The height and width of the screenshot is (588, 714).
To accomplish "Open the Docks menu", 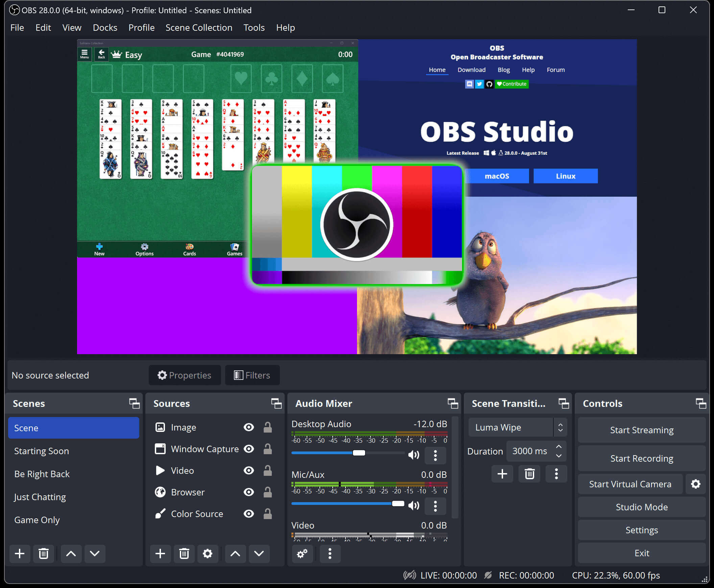I will click(x=104, y=27).
